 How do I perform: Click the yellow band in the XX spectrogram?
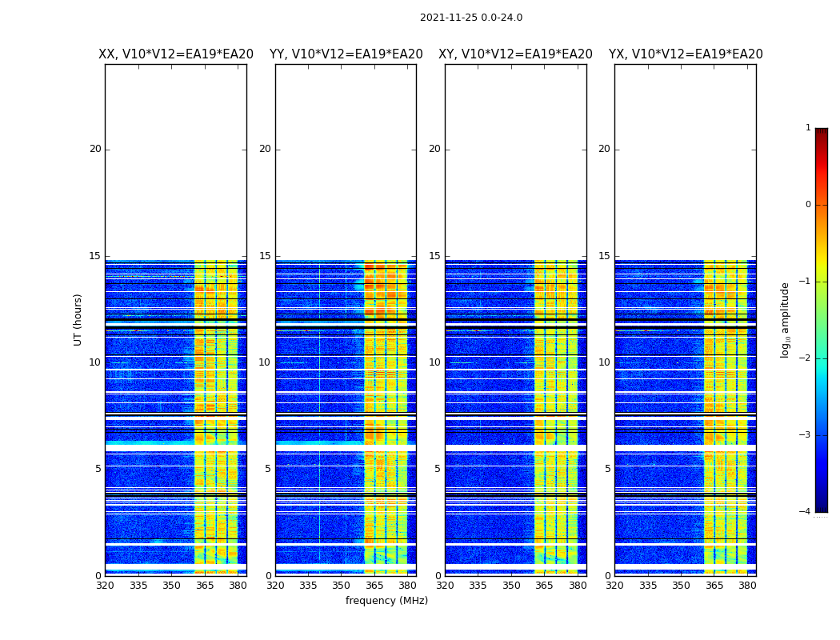pyautogui.click(x=216, y=418)
